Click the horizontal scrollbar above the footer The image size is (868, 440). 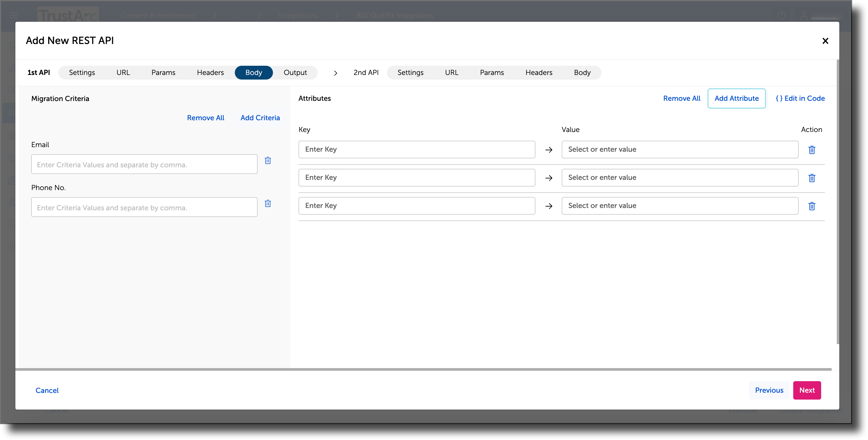point(423,370)
